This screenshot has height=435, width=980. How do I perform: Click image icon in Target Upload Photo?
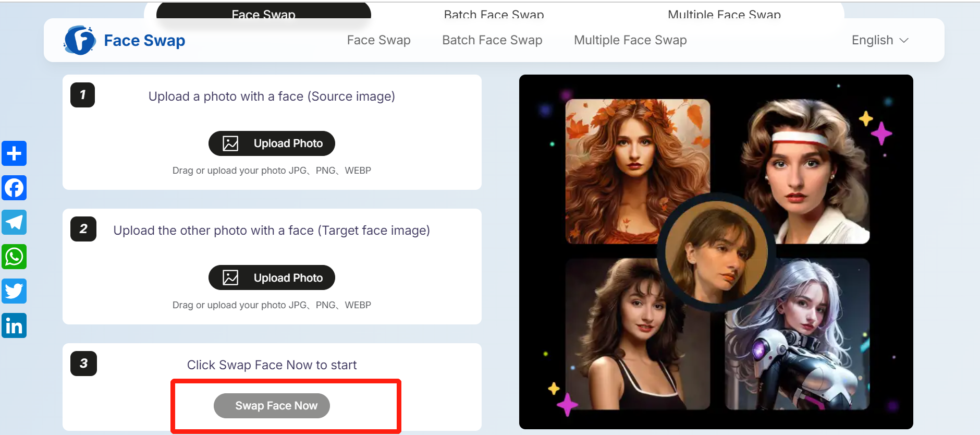(x=230, y=277)
